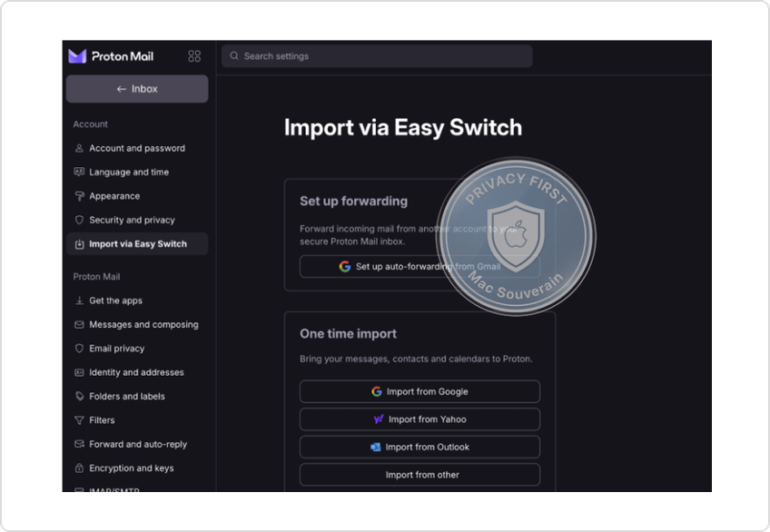Click the Encryption and keys lock icon

79,468
